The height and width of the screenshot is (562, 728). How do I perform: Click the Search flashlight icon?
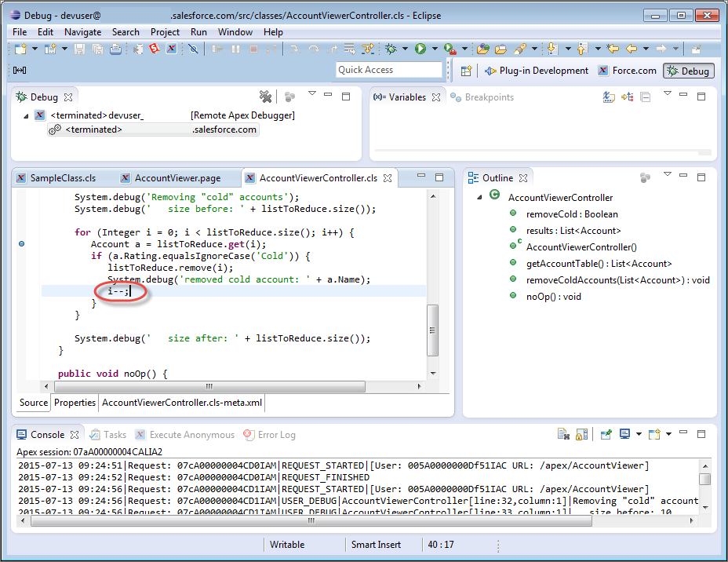click(520, 49)
